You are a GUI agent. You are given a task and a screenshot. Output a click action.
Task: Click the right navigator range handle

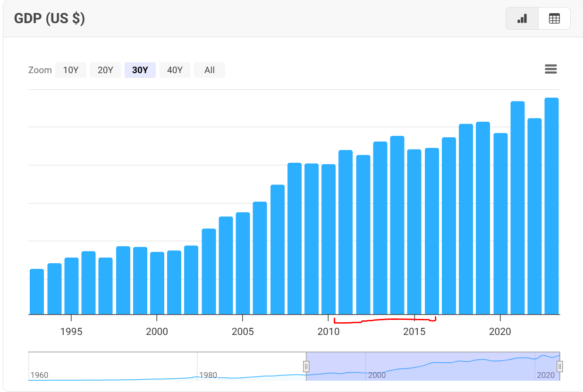pyautogui.click(x=560, y=366)
